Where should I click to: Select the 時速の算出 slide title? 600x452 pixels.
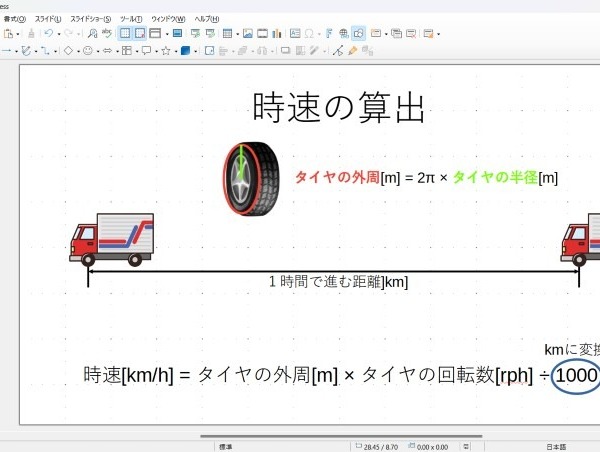[x=339, y=107]
